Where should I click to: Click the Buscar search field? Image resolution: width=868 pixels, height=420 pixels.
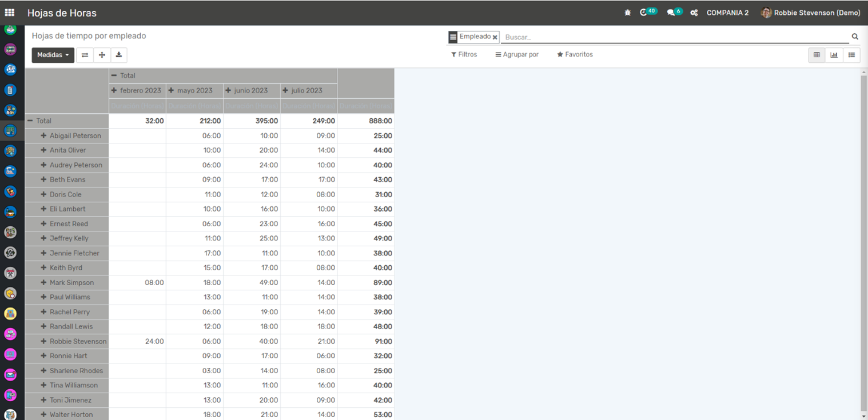tap(675, 37)
